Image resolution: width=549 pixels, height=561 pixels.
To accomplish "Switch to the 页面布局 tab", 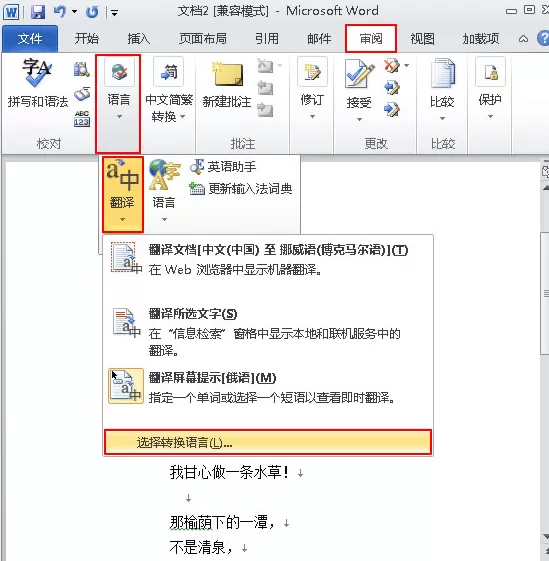I will [x=203, y=38].
